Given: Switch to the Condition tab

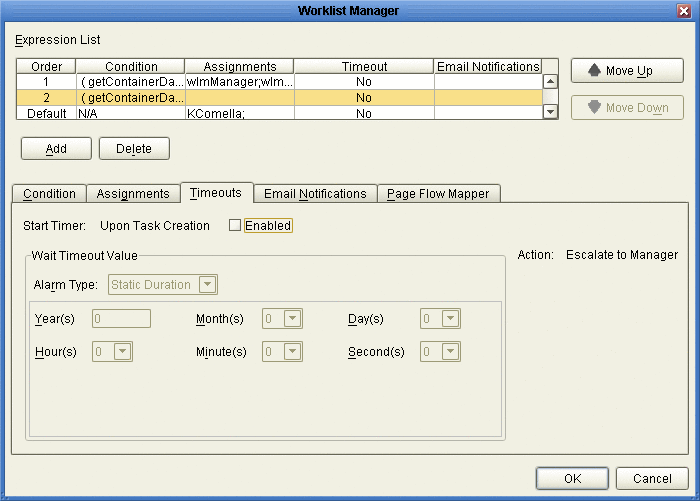Looking at the screenshot, I should click(49, 194).
